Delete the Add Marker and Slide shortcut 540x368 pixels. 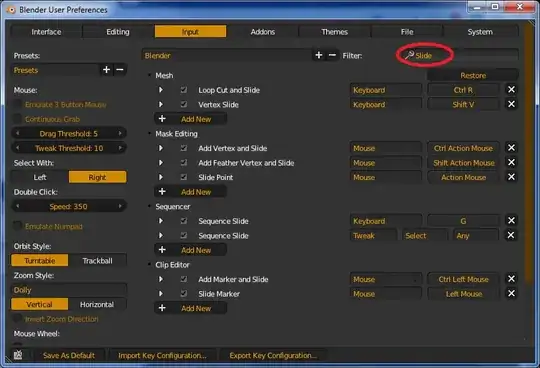[511, 279]
